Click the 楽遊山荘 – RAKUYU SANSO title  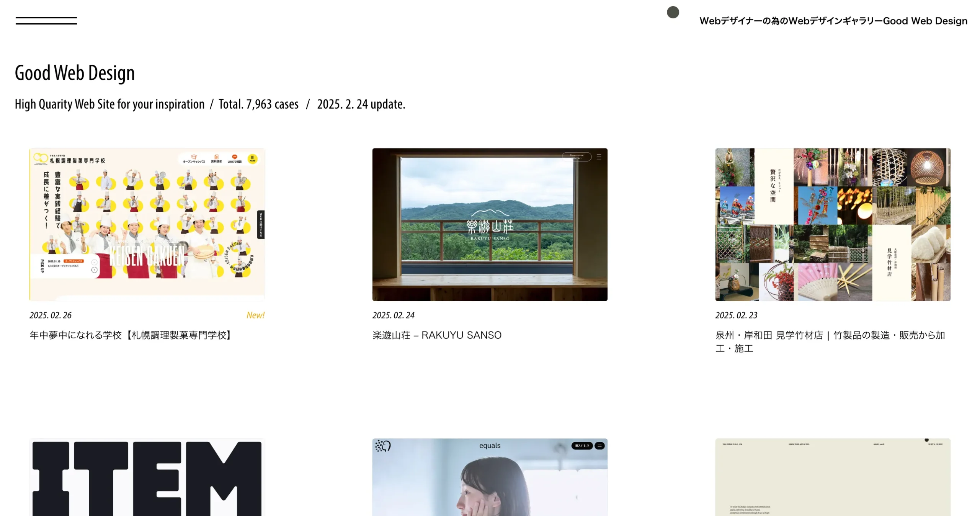click(x=437, y=335)
